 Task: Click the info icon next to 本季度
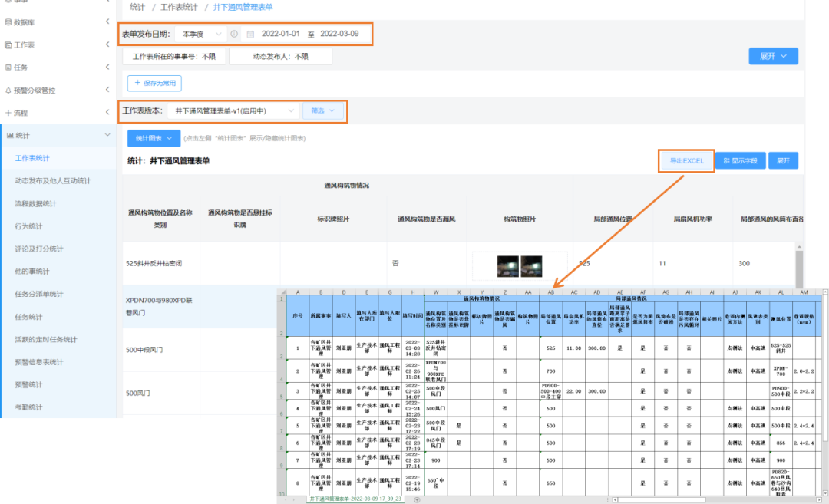[234, 35]
